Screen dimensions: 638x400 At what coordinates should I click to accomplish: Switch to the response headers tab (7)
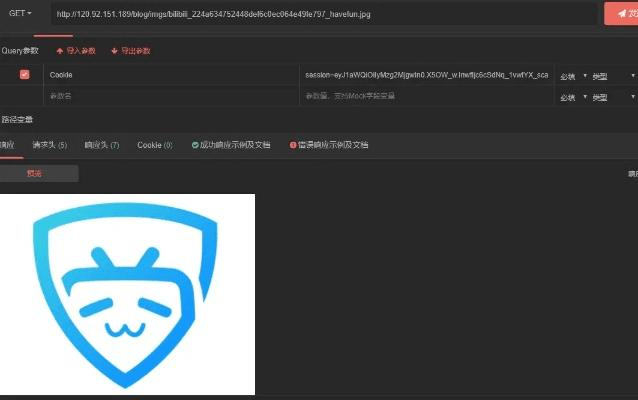(101, 145)
